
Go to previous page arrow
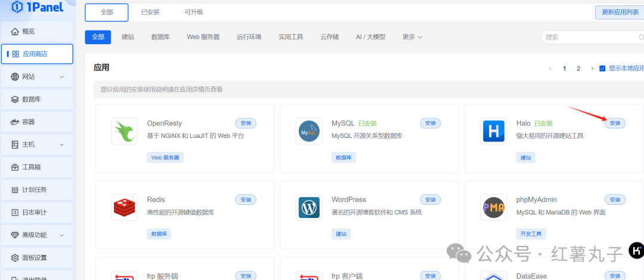(551, 69)
